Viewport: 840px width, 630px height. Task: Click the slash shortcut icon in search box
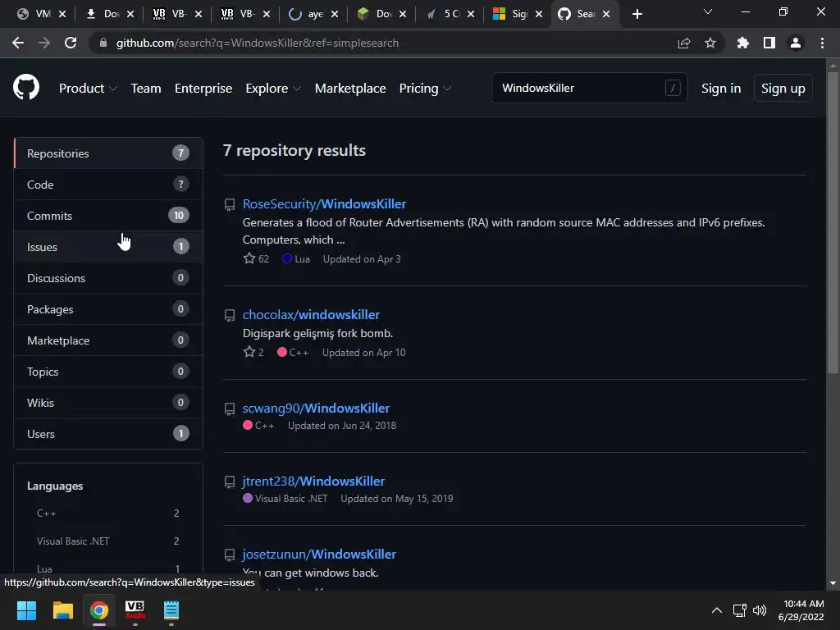pos(673,88)
